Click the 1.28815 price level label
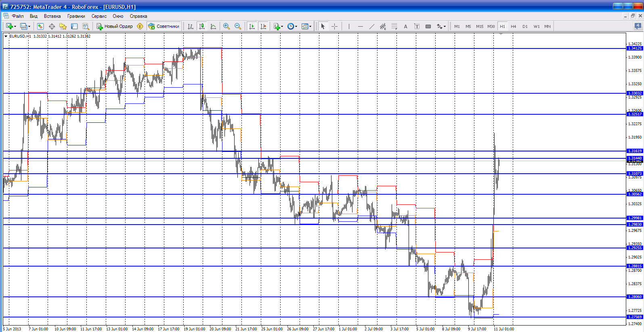The width and height of the screenshot is (644, 332). pos(635,266)
